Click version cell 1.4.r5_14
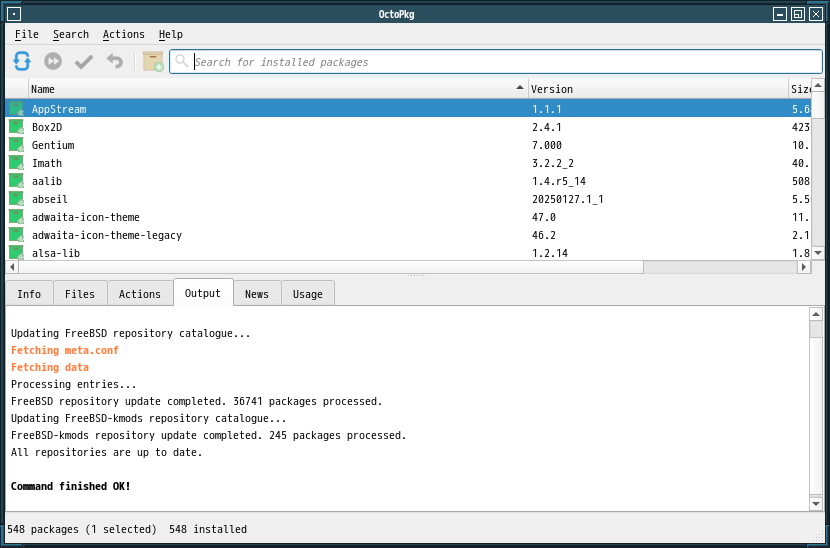This screenshot has width=830, height=548. [559, 181]
